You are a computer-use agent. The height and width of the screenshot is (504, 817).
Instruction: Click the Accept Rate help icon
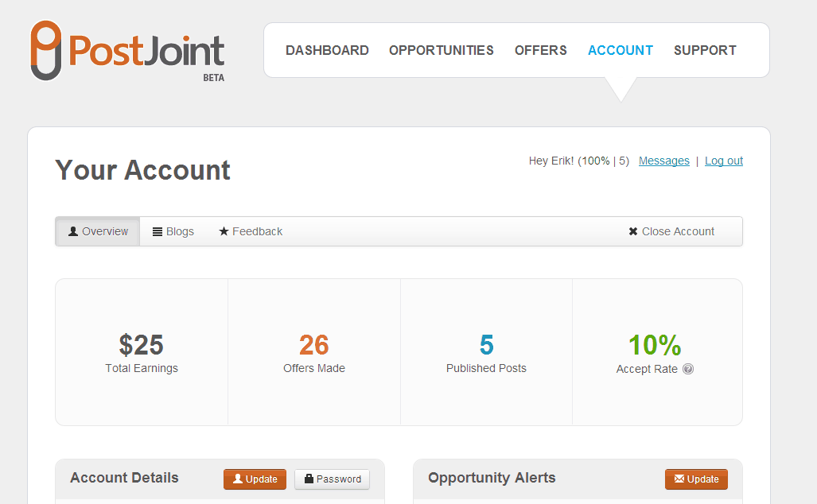[688, 369]
